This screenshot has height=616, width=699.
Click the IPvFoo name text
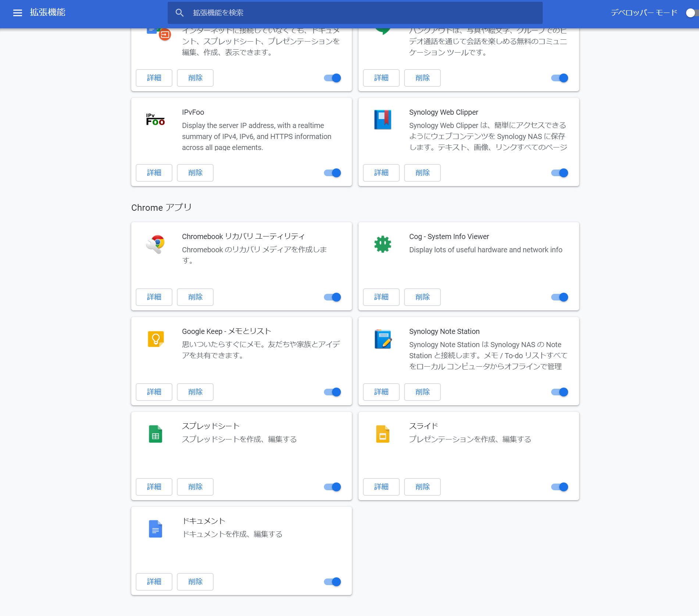point(193,112)
